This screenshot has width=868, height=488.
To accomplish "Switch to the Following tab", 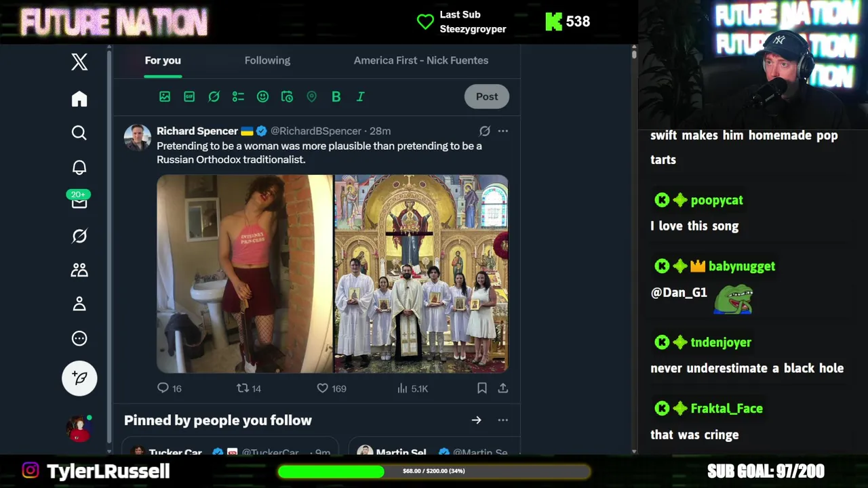I will click(x=267, y=60).
